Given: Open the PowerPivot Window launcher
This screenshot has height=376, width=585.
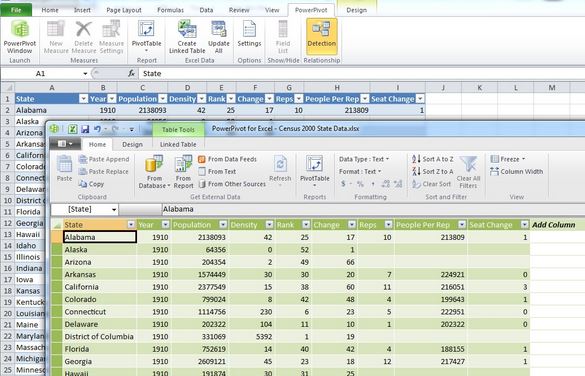Looking at the screenshot, I should point(20,36).
